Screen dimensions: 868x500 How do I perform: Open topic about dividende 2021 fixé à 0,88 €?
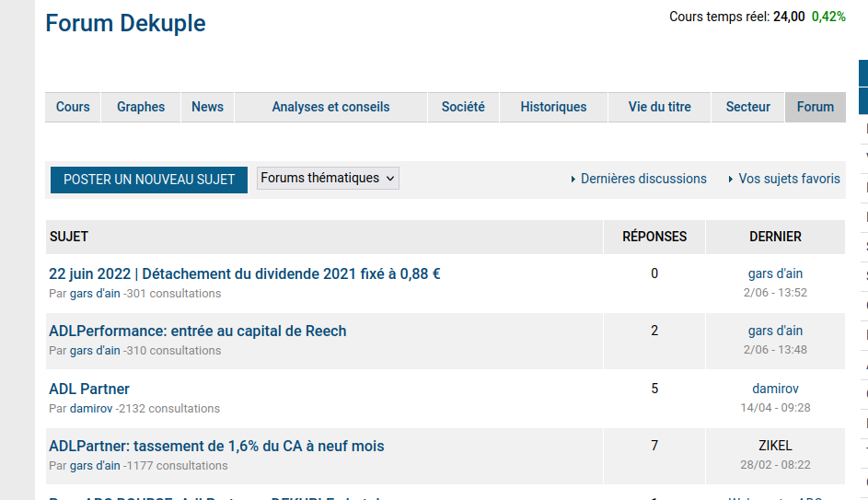(245, 274)
